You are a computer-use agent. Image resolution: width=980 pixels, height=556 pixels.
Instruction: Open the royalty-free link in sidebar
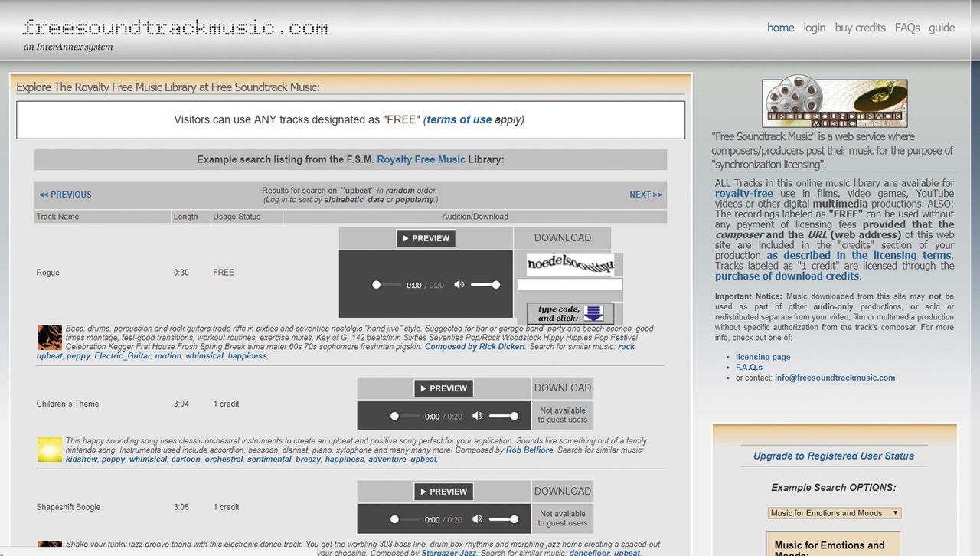tap(744, 194)
